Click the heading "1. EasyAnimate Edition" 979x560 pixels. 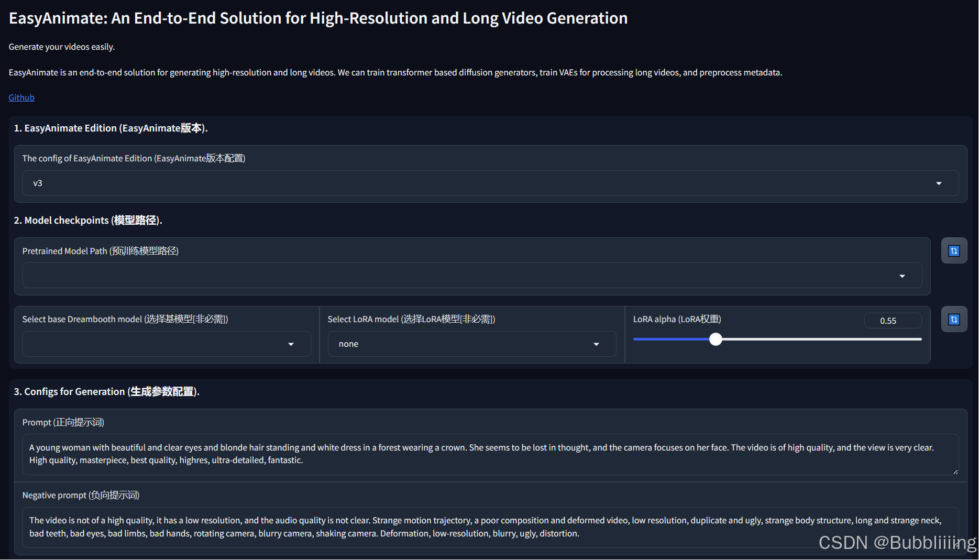[111, 128]
